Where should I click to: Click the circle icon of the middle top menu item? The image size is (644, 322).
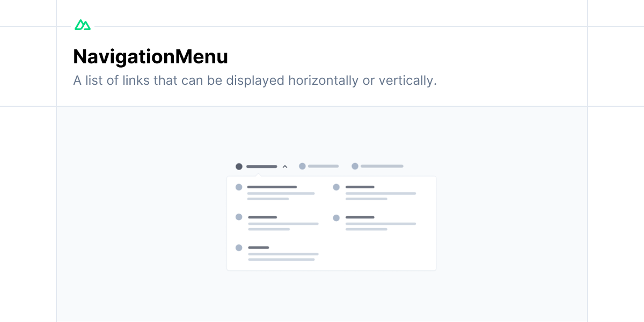click(302, 166)
